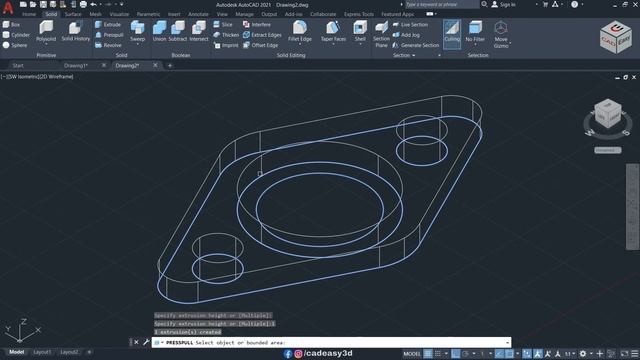Select the Slice tool
The height and width of the screenshot is (360, 640).
click(x=223, y=24)
